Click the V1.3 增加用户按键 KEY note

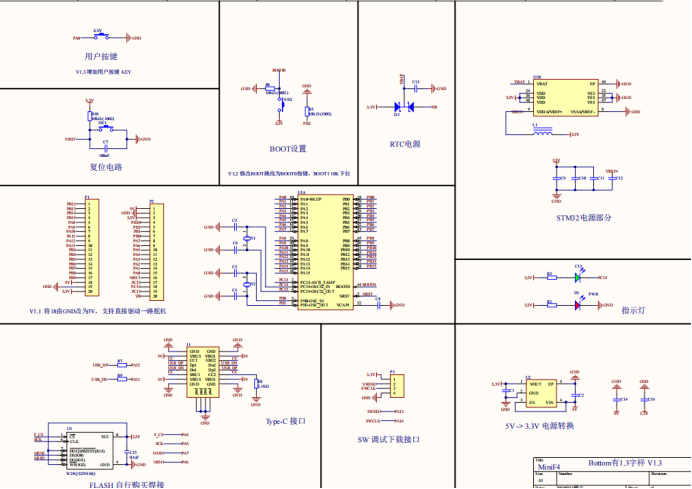[103, 71]
